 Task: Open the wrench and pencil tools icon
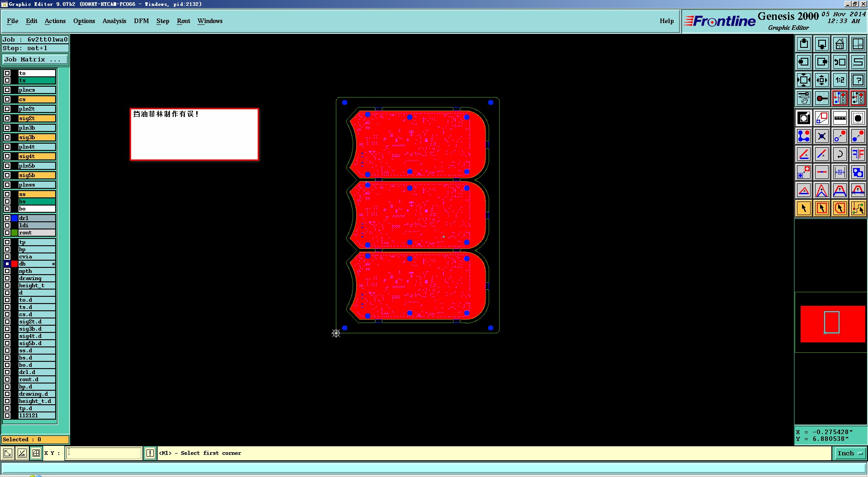click(804, 98)
